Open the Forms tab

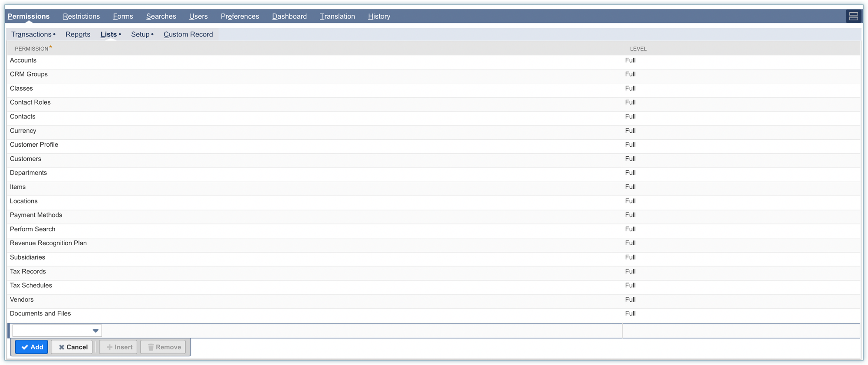123,16
